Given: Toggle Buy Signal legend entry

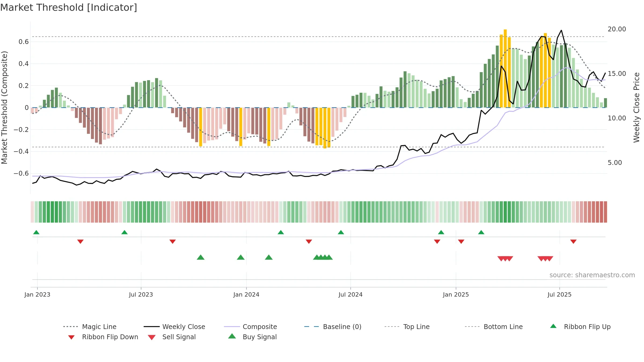Looking at the screenshot, I should (252, 337).
